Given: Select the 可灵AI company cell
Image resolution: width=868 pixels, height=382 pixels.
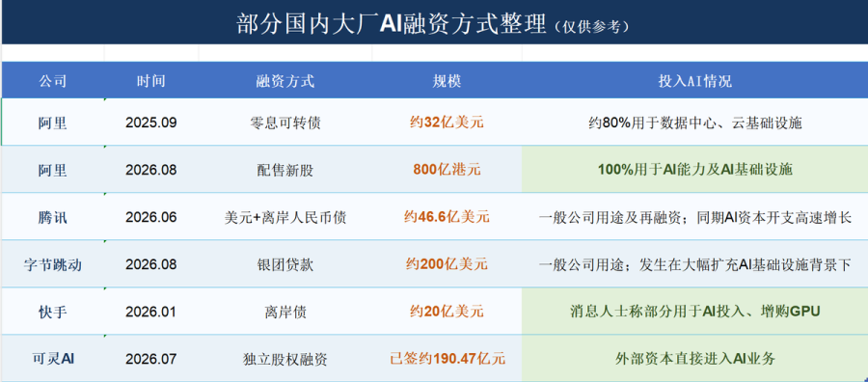Looking at the screenshot, I should coord(53,359).
